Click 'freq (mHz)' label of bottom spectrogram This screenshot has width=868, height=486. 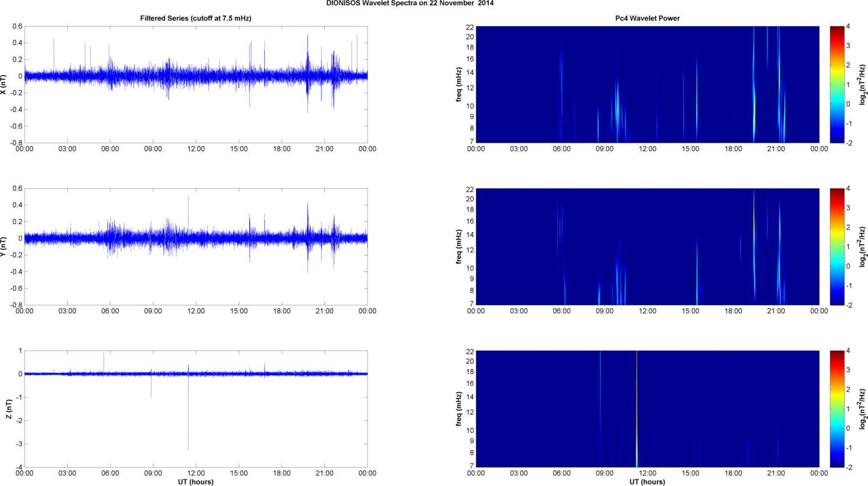[x=459, y=409]
